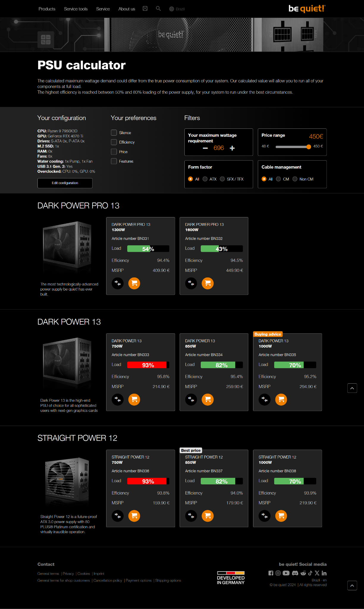
Task: Open the YouTube social media icon
Action: click(286, 573)
